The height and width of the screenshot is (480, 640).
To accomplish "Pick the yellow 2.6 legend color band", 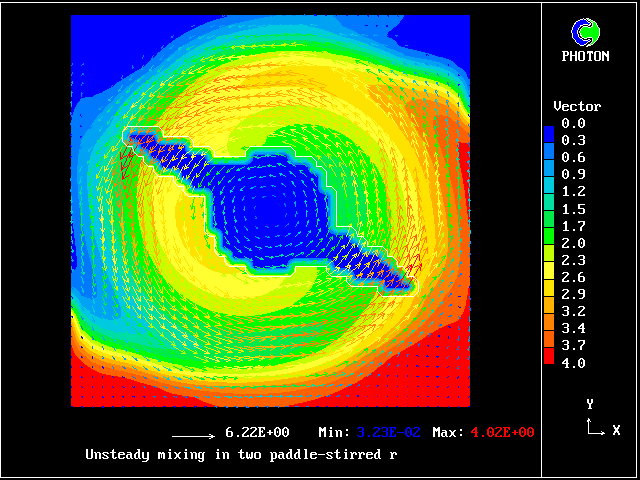I will click(x=548, y=277).
